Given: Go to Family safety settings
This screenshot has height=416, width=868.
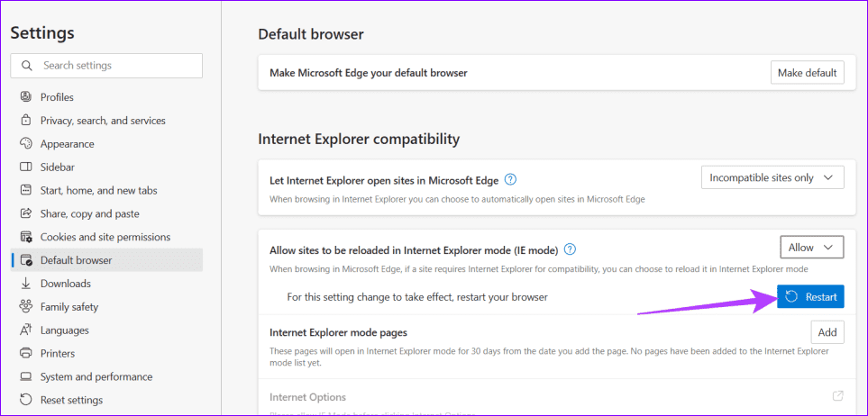Looking at the screenshot, I should pos(106,306).
